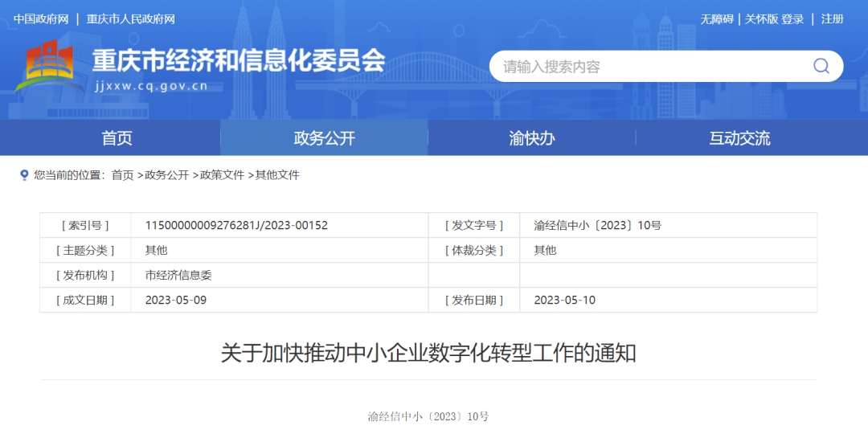The width and height of the screenshot is (868, 438).
Task: Click 政务公开 in the breadcrumb
Action: (166, 175)
